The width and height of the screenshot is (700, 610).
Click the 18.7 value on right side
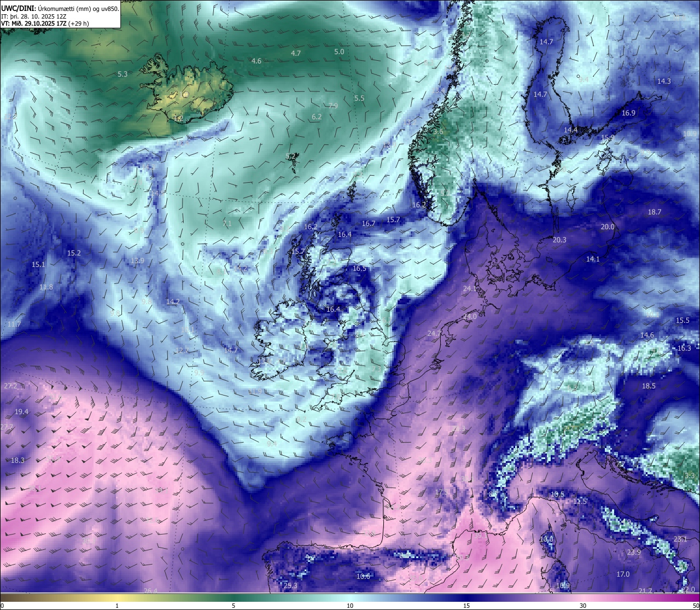tap(655, 212)
